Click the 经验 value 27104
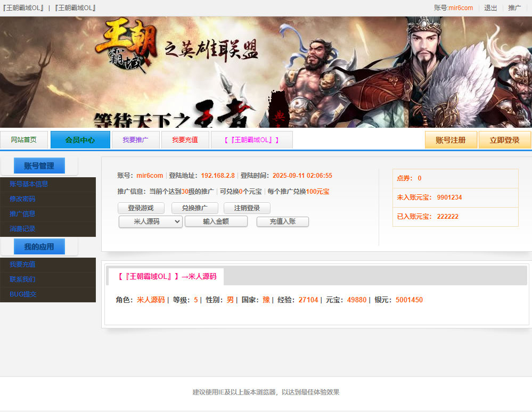This screenshot has width=532, height=412. pyautogui.click(x=308, y=300)
